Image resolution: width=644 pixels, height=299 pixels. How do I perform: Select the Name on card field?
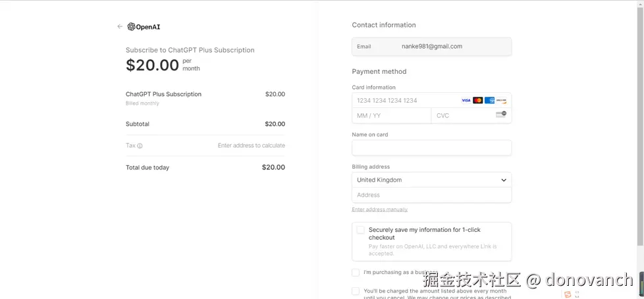[431, 148]
